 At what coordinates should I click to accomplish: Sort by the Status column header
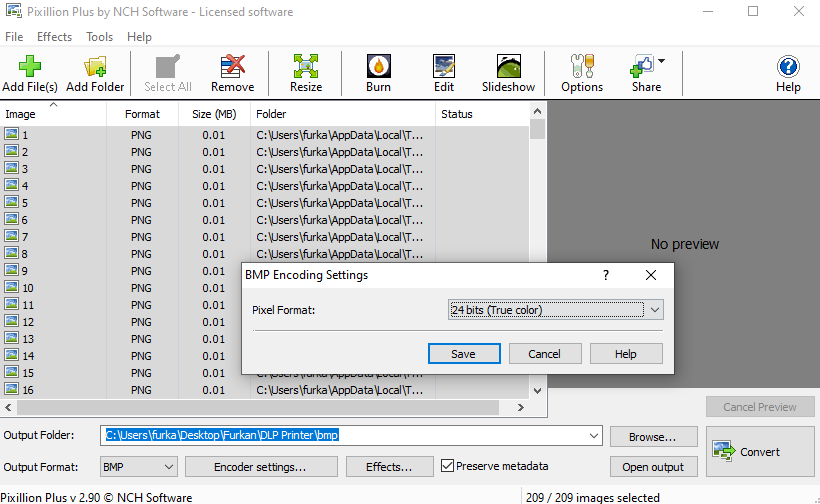coord(482,114)
